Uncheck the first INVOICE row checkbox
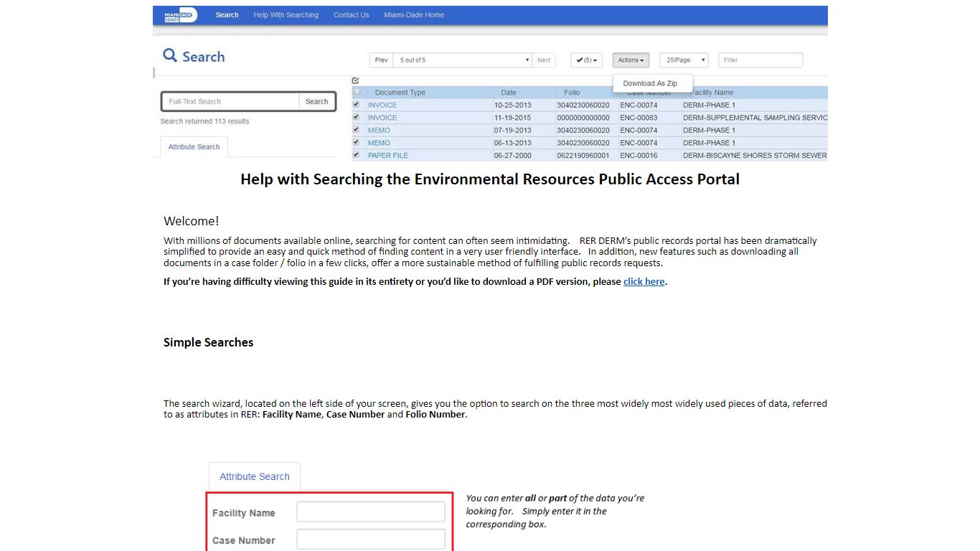Screen dimensions: 980x551 tap(356, 104)
